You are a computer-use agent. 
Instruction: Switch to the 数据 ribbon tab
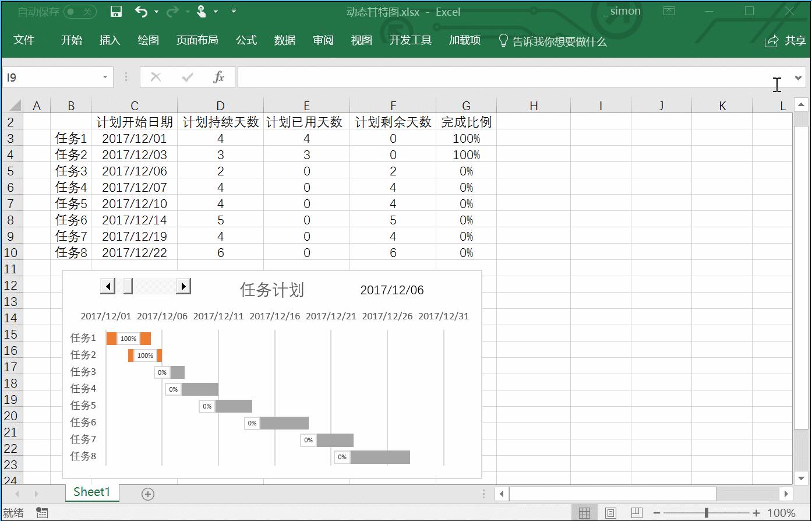point(285,40)
